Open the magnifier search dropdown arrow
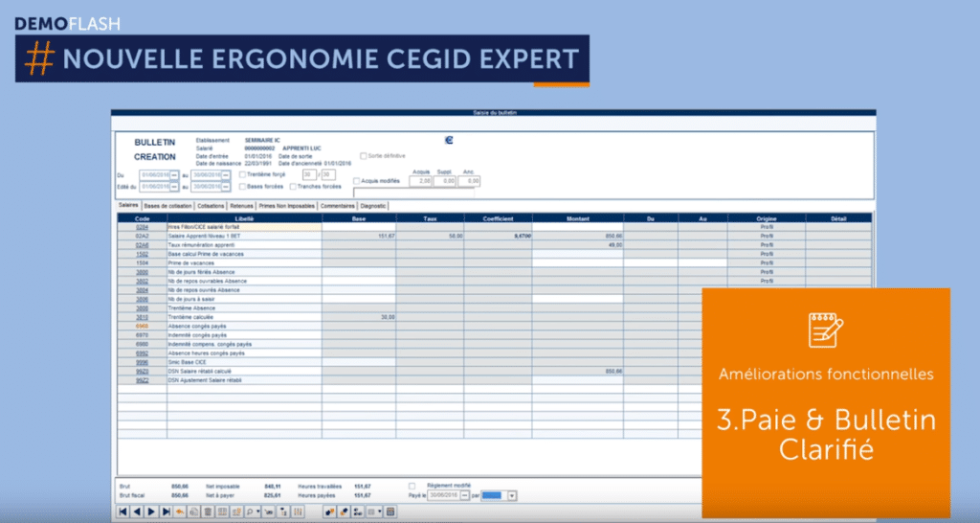Screen dimensions: 980x523 click(x=258, y=512)
